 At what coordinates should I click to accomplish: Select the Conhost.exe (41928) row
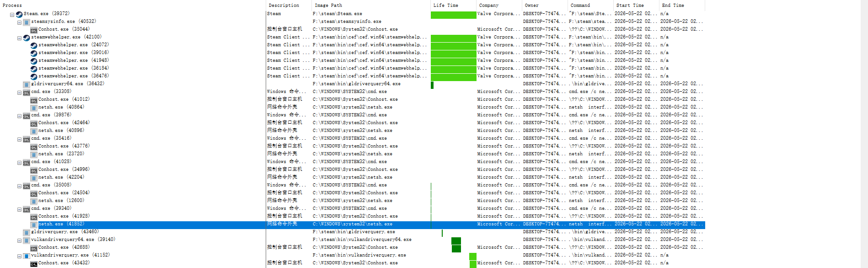(352, 217)
